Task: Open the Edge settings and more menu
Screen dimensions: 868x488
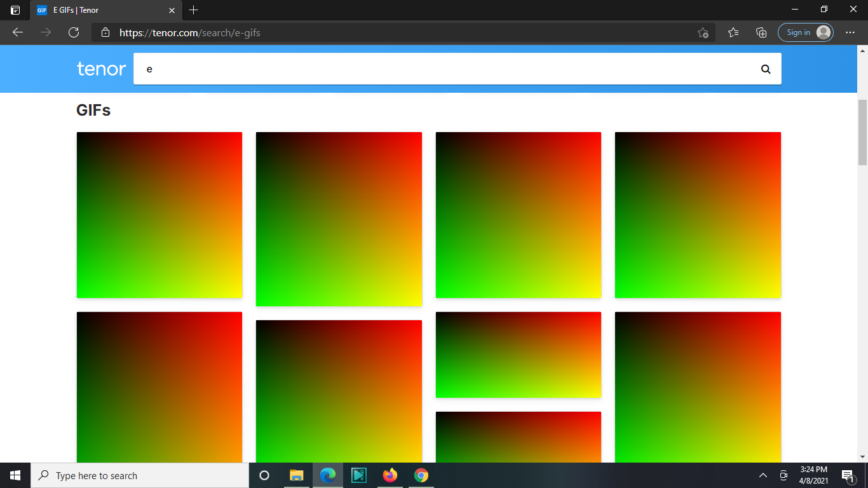Action: tap(850, 32)
